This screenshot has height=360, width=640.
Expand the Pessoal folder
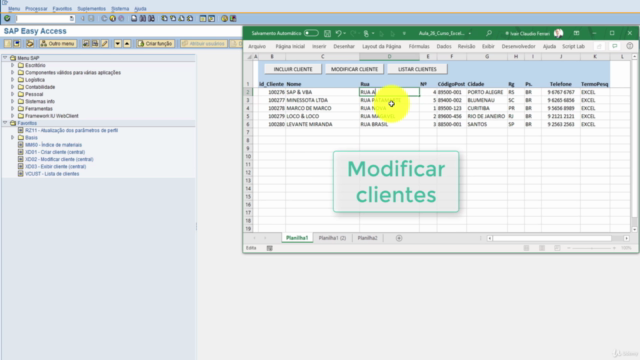tap(13, 94)
